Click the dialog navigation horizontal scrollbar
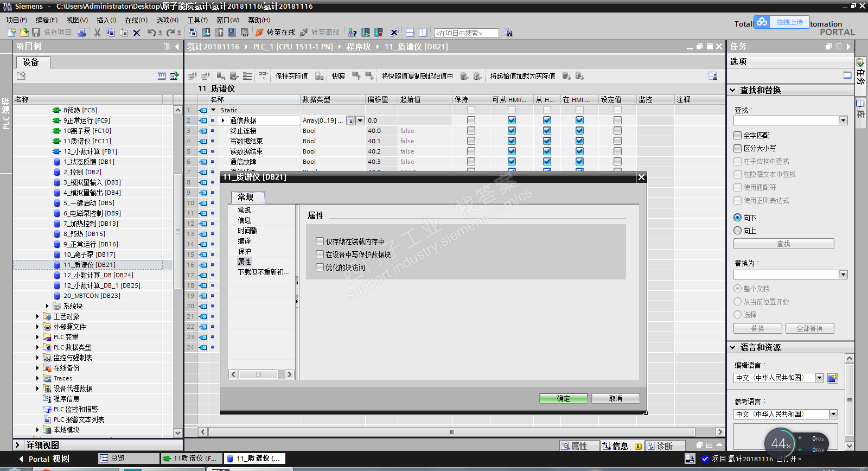The image size is (868, 471). click(x=261, y=374)
